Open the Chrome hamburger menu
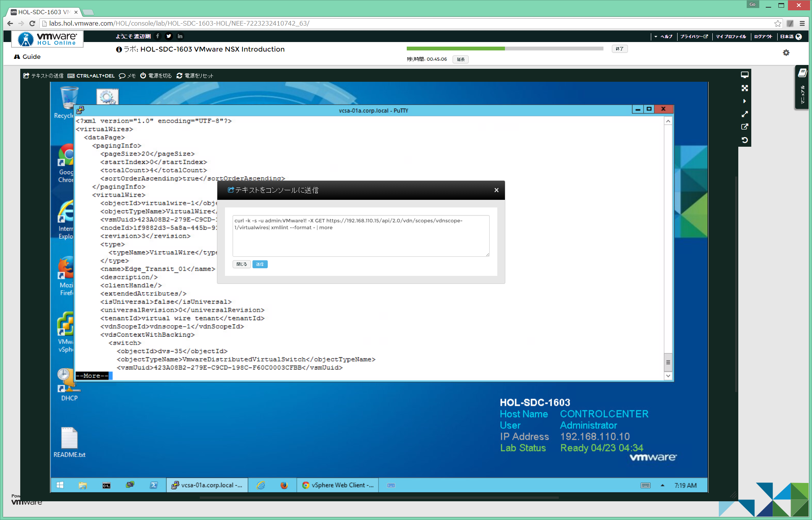 coord(802,23)
